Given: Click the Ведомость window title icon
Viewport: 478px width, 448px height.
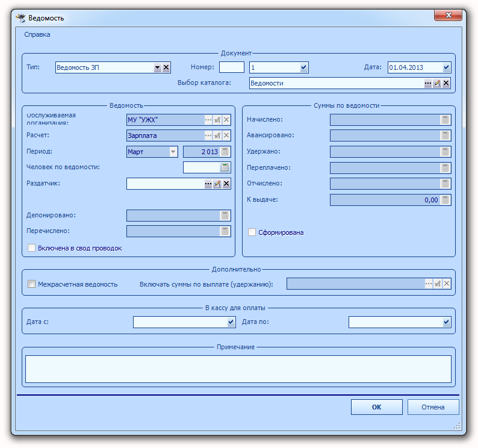Looking at the screenshot, I should [20, 18].
